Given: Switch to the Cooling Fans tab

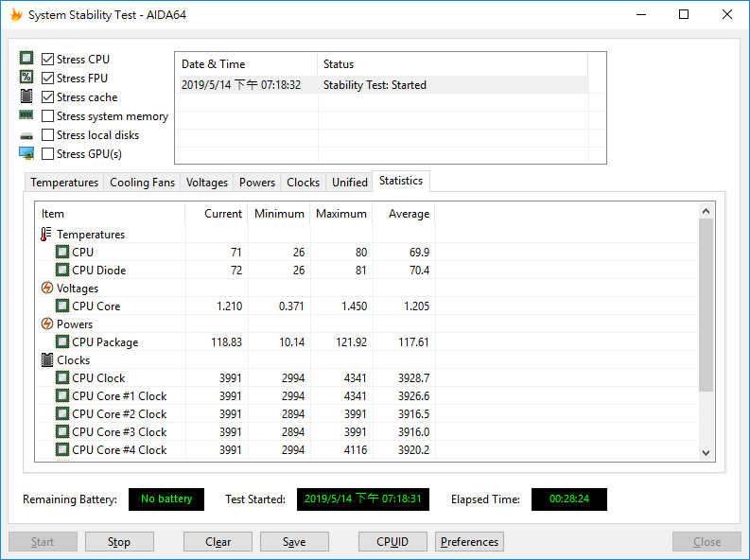Looking at the screenshot, I should [x=142, y=183].
